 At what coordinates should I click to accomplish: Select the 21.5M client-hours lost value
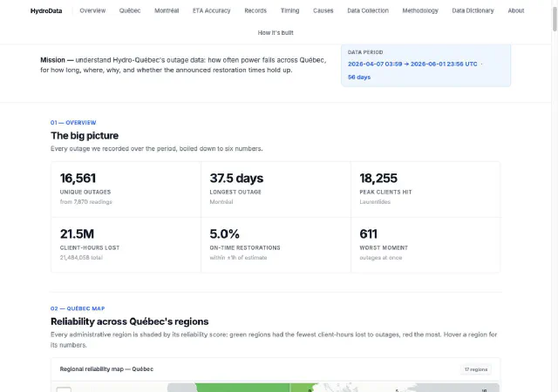pyautogui.click(x=77, y=234)
